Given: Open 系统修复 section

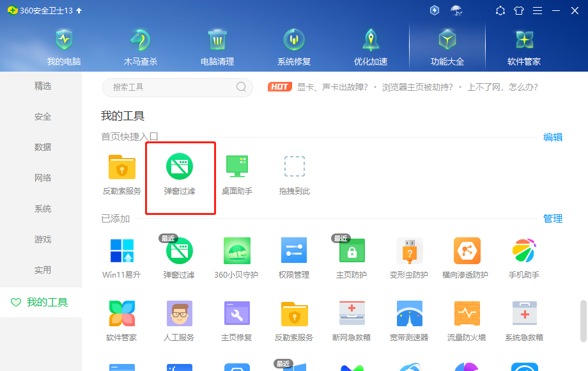Looking at the screenshot, I should (x=294, y=47).
